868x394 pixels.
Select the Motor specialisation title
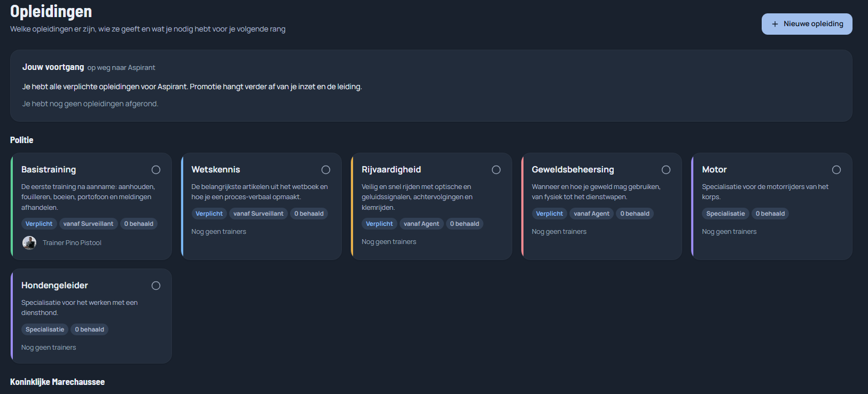click(715, 169)
